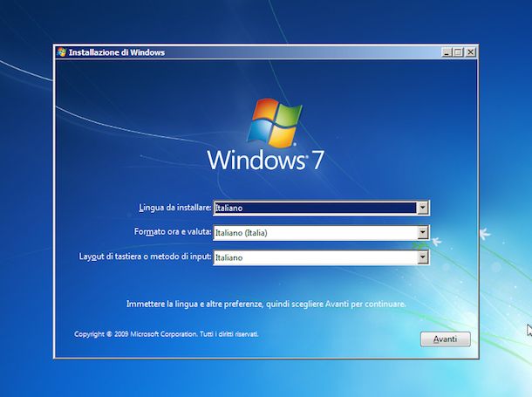Close the Installazione di Windows window
The width and height of the screenshot is (532, 397).
(470, 52)
